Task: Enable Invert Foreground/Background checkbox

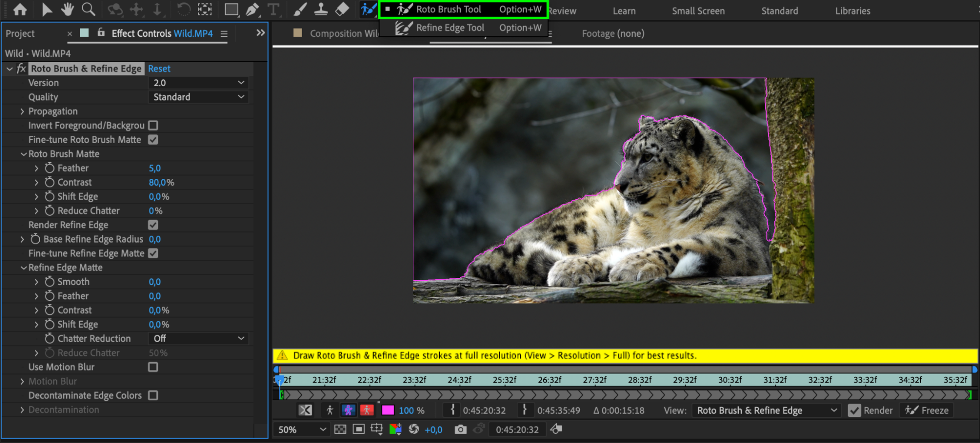Action: [153, 125]
